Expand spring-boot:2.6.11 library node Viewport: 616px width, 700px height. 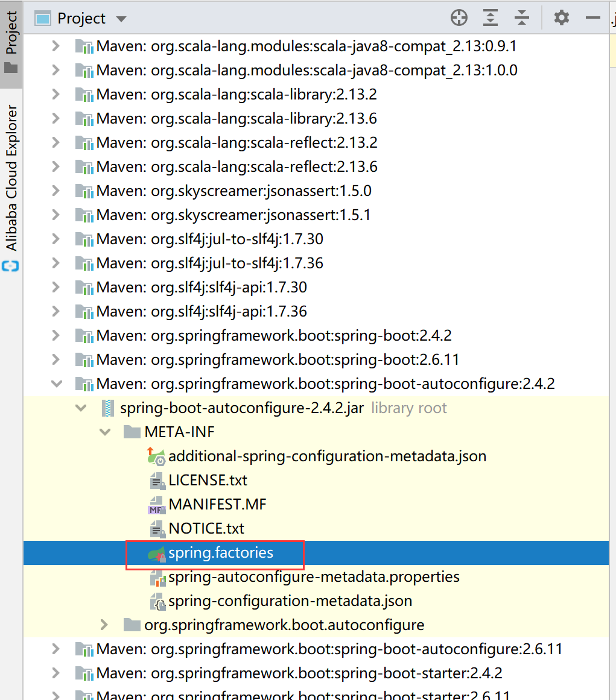pos(56,359)
